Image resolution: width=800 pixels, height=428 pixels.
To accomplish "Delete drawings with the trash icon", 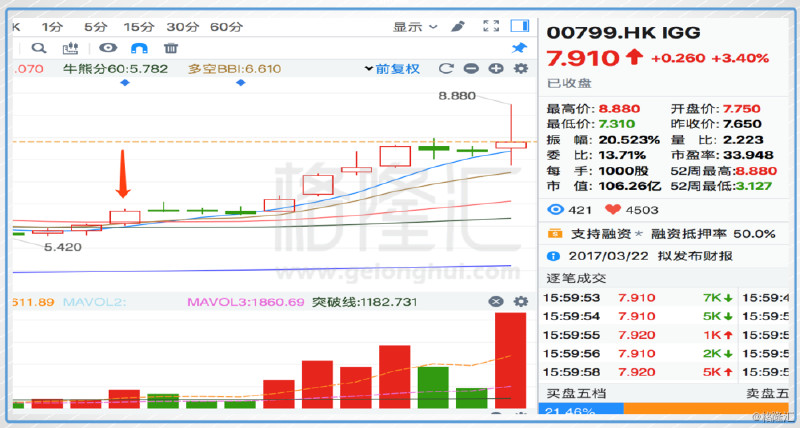I will pos(171,47).
